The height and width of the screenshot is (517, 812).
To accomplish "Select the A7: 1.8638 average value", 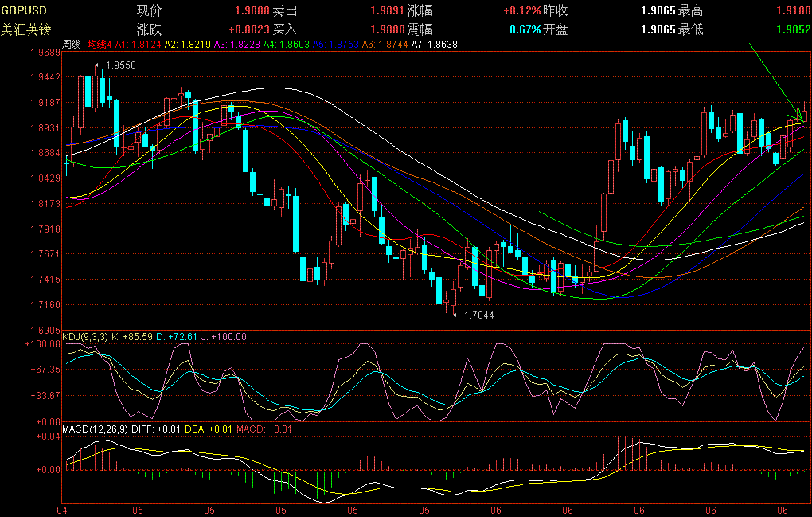I will [434, 45].
